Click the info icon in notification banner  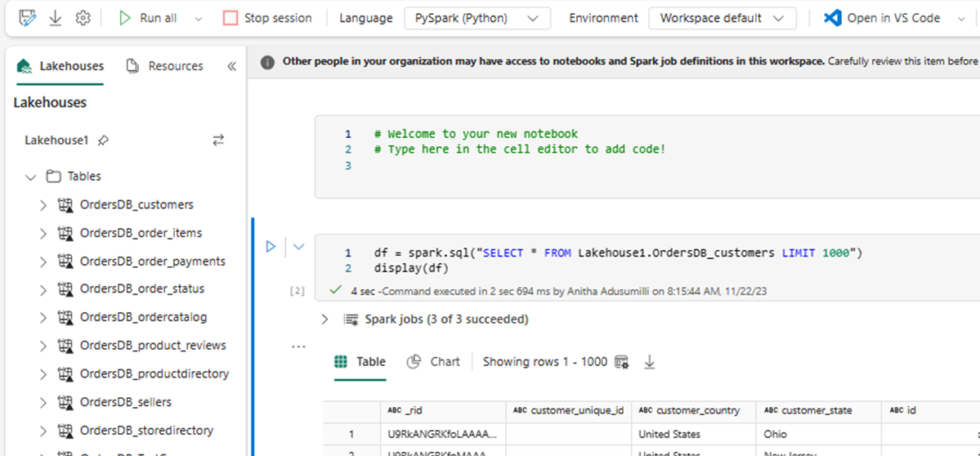(x=267, y=62)
